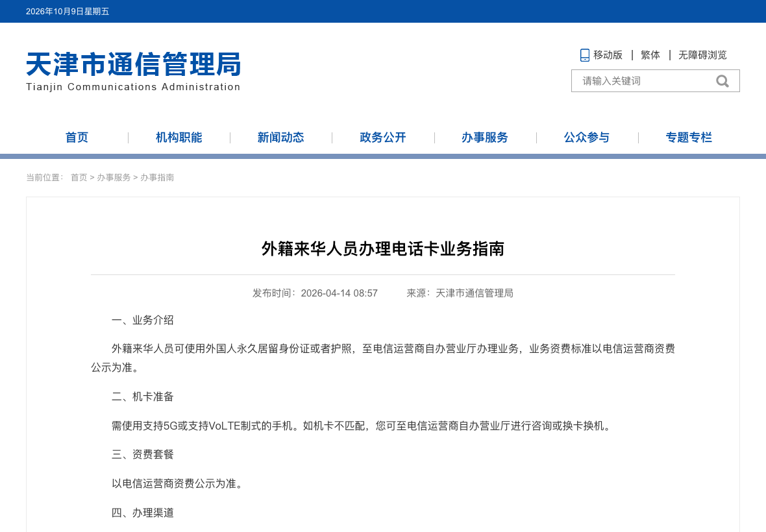Click the heading 三、资费套餐
The height and width of the screenshot is (532, 766).
point(143,454)
